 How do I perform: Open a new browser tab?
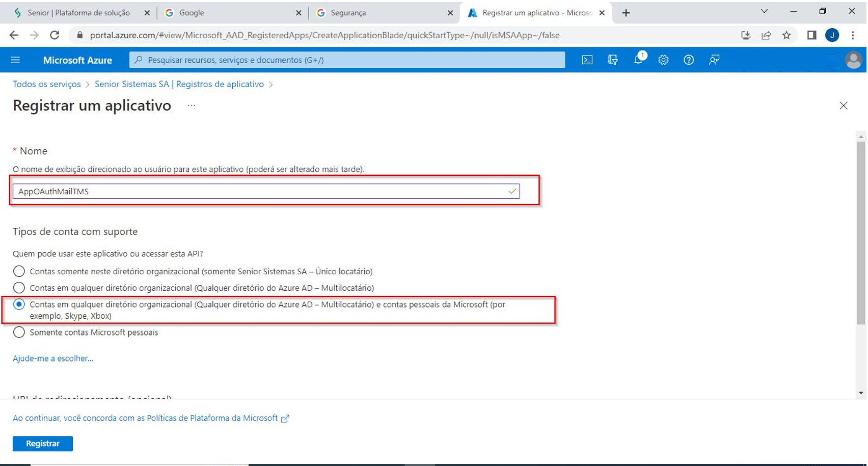(626, 13)
